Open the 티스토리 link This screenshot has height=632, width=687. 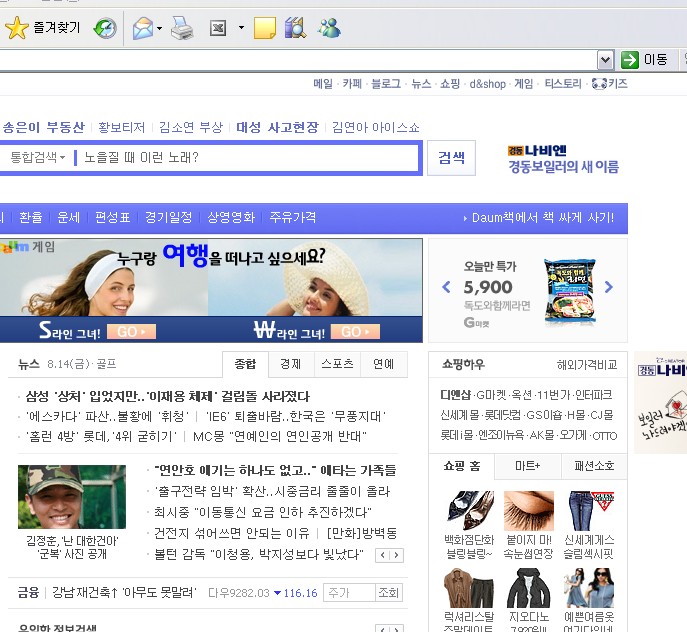click(563, 84)
